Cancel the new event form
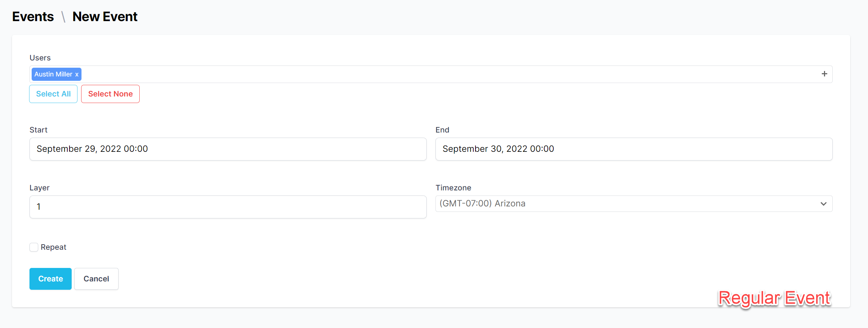868x328 pixels. click(96, 279)
